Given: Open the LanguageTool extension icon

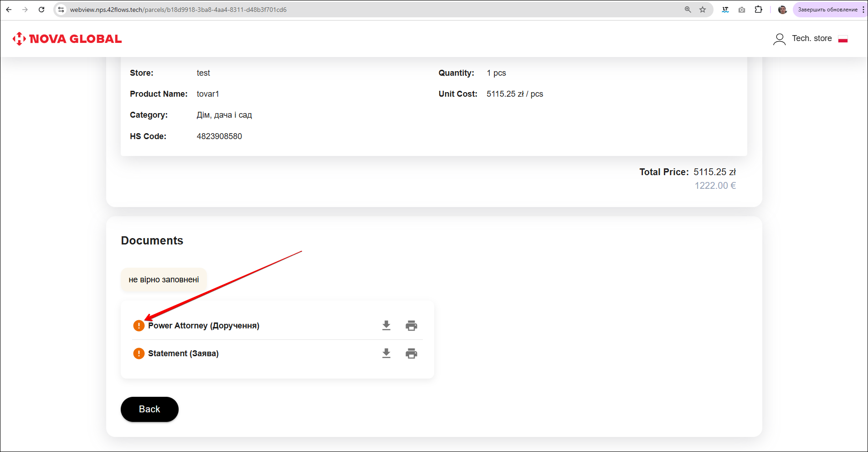Looking at the screenshot, I should [725, 10].
